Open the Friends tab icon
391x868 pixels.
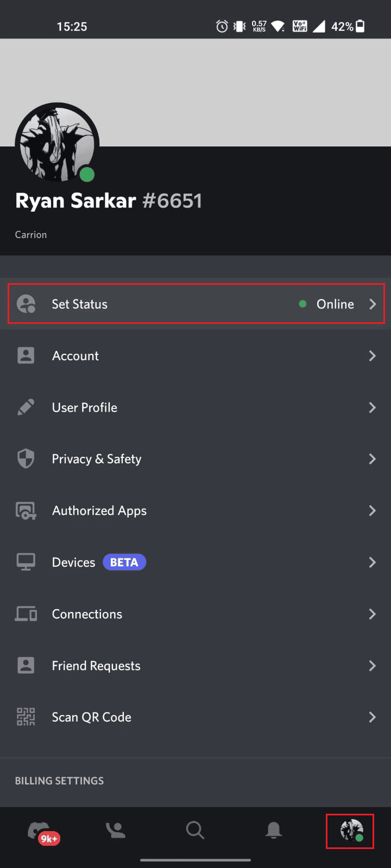[x=116, y=830]
